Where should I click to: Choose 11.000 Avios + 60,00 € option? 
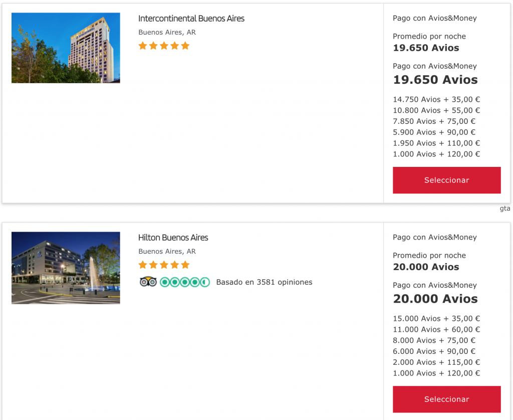(x=436, y=329)
